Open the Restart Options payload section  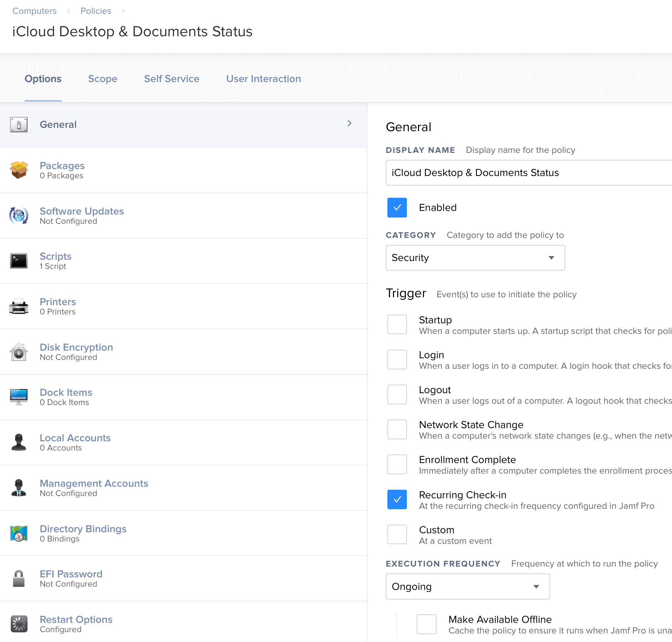pos(183,622)
